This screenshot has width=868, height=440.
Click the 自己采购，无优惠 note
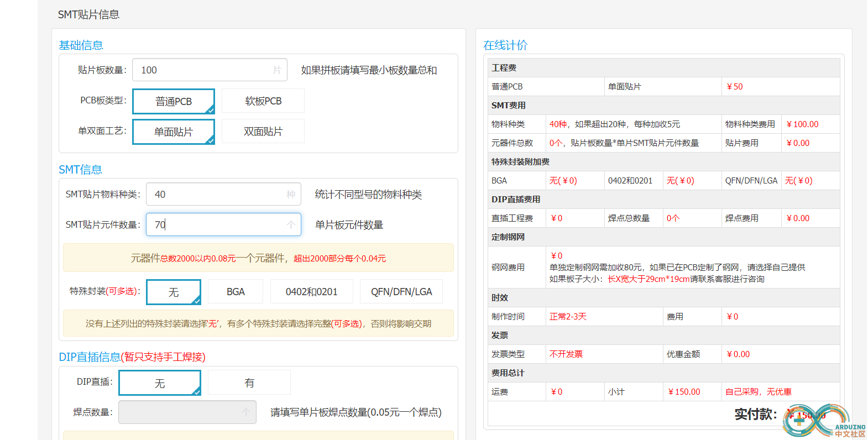coord(758,392)
